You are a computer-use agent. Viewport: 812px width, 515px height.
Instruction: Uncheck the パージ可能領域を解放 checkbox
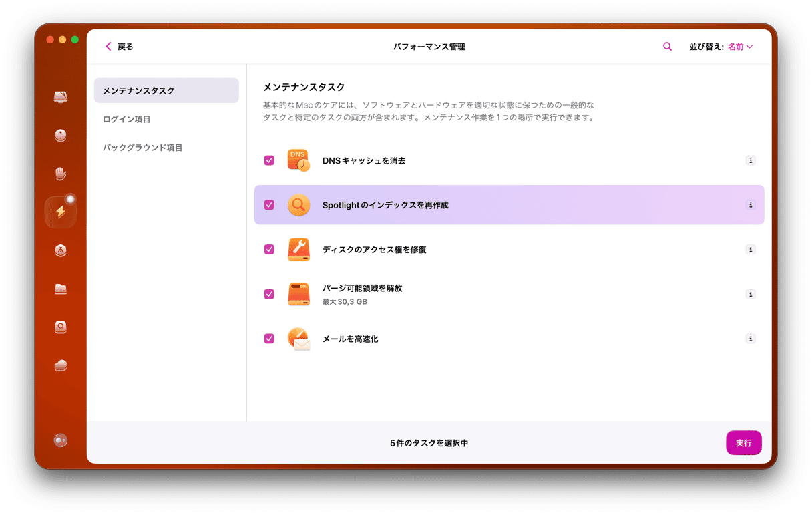point(269,294)
